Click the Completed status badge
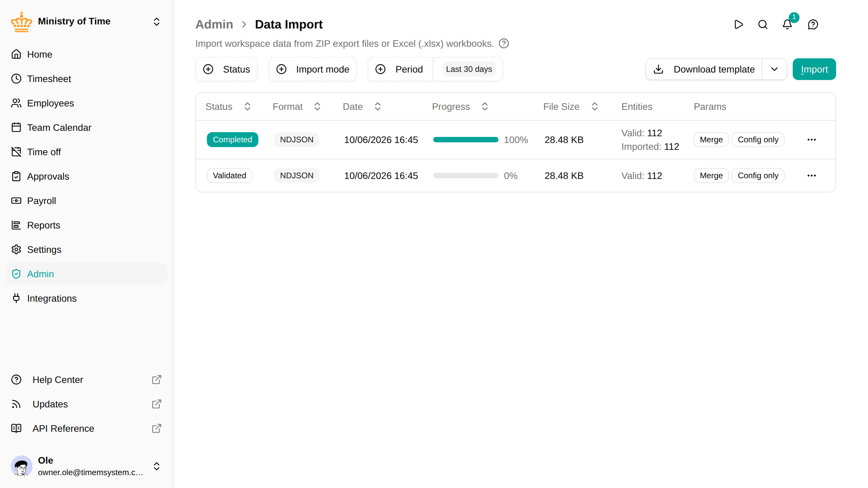 tap(233, 140)
